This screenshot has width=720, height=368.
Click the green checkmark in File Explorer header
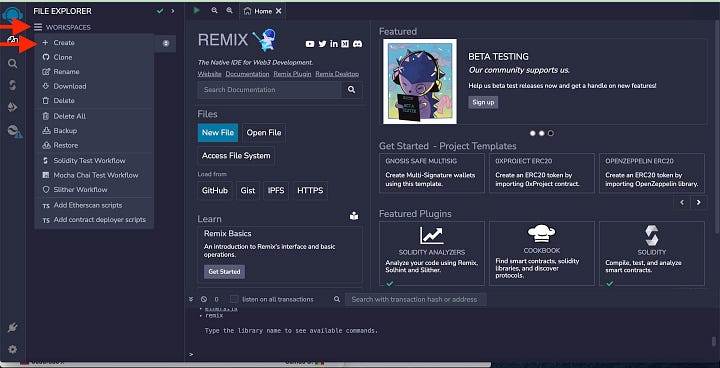click(x=160, y=11)
